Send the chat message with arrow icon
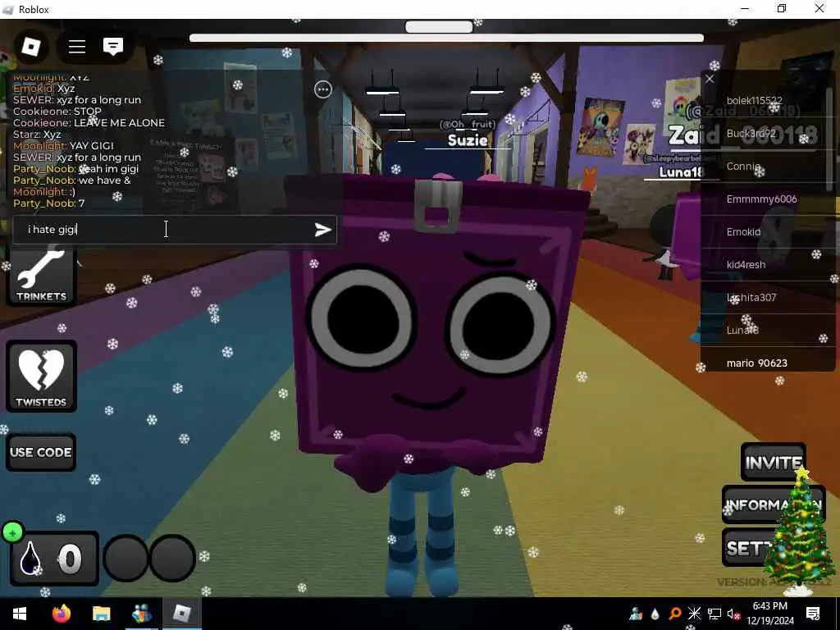This screenshot has height=630, width=840. pyautogui.click(x=322, y=230)
